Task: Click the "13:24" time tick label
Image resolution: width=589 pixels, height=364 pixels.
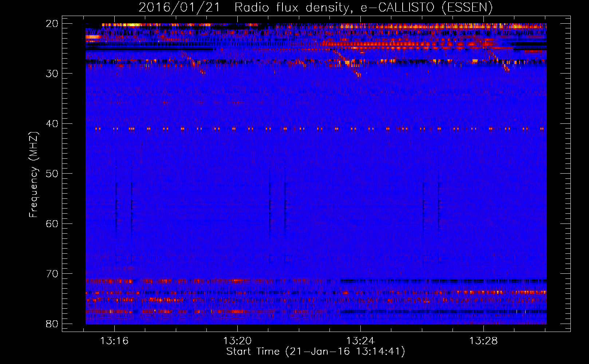Action: [x=360, y=341]
